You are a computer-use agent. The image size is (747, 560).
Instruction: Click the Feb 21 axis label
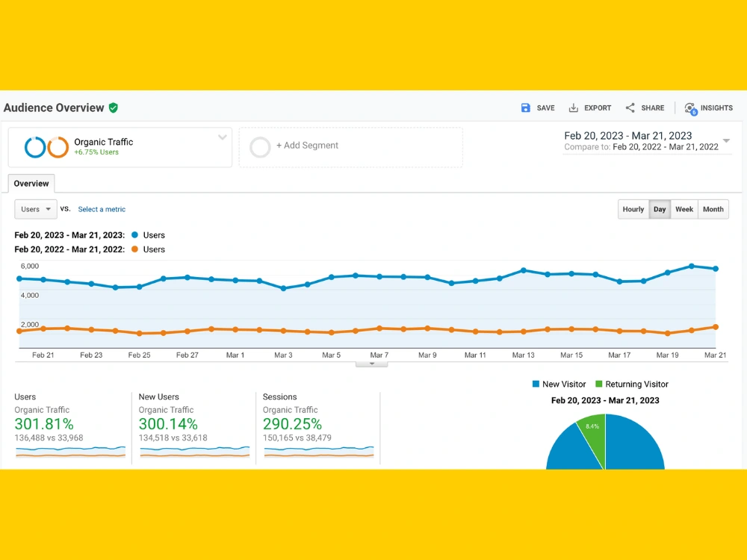43,355
